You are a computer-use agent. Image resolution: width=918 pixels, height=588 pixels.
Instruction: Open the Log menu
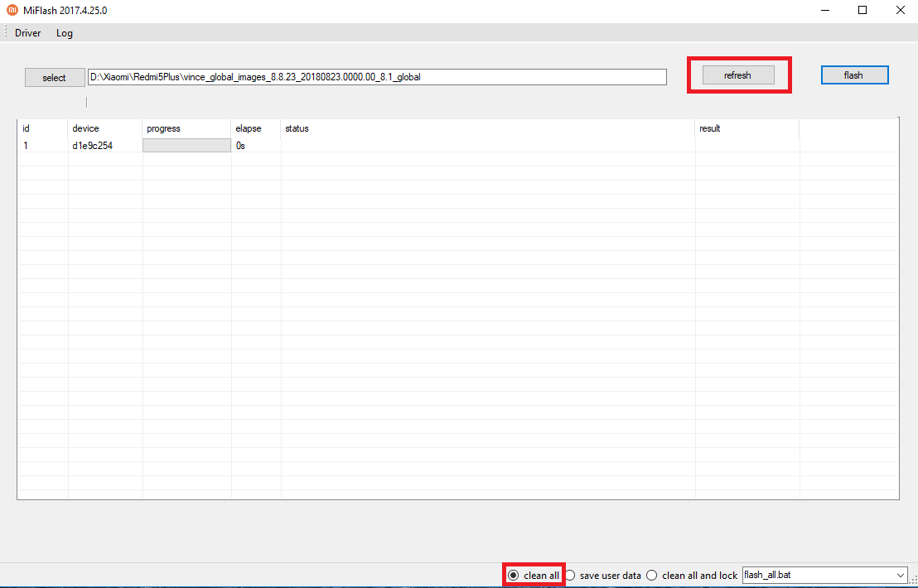pyautogui.click(x=65, y=33)
